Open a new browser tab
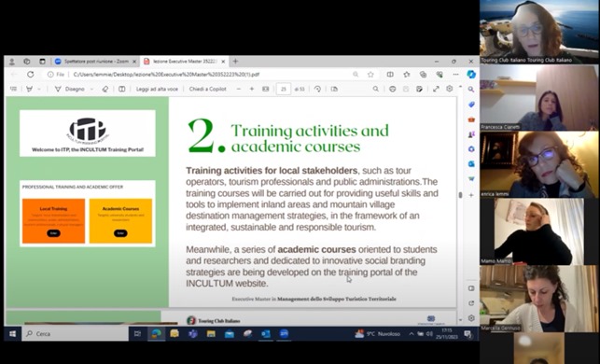 235,62
